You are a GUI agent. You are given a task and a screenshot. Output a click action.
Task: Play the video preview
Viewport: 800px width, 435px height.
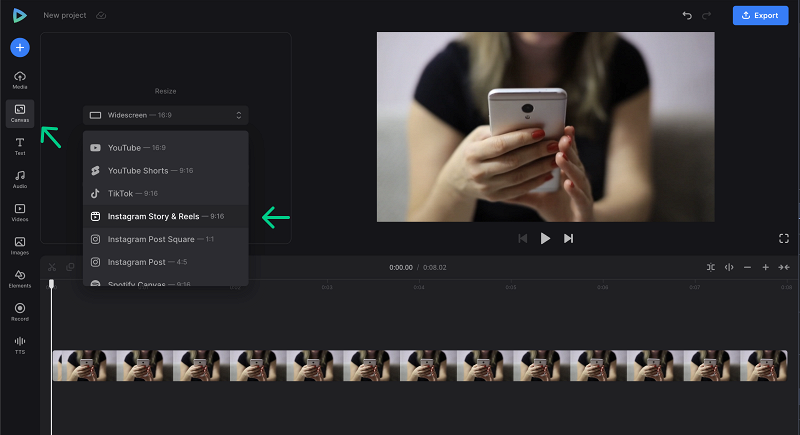(545, 238)
